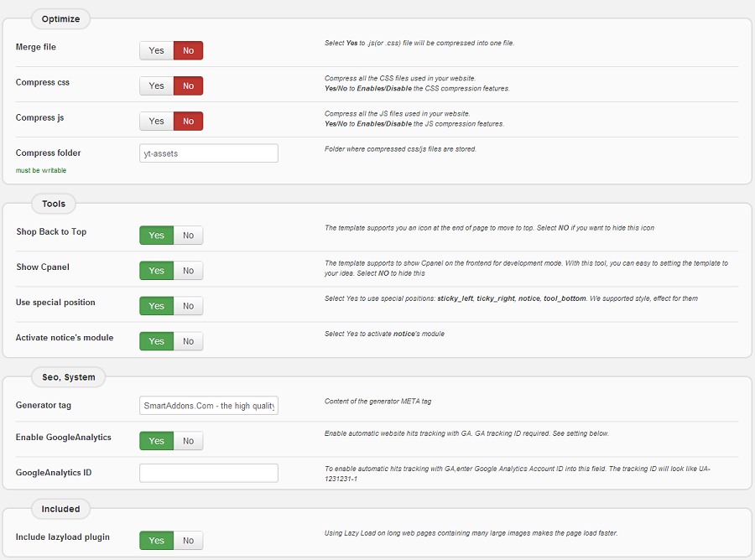Set Merge file to Yes
This screenshot has height=560, width=755.
click(157, 51)
